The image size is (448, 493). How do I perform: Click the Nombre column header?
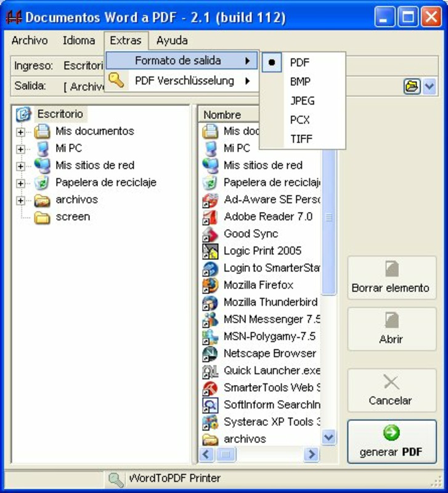pyautogui.click(x=228, y=115)
